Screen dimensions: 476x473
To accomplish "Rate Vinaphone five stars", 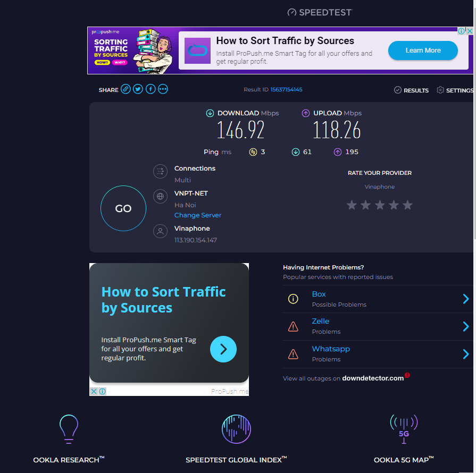I will pos(408,205).
